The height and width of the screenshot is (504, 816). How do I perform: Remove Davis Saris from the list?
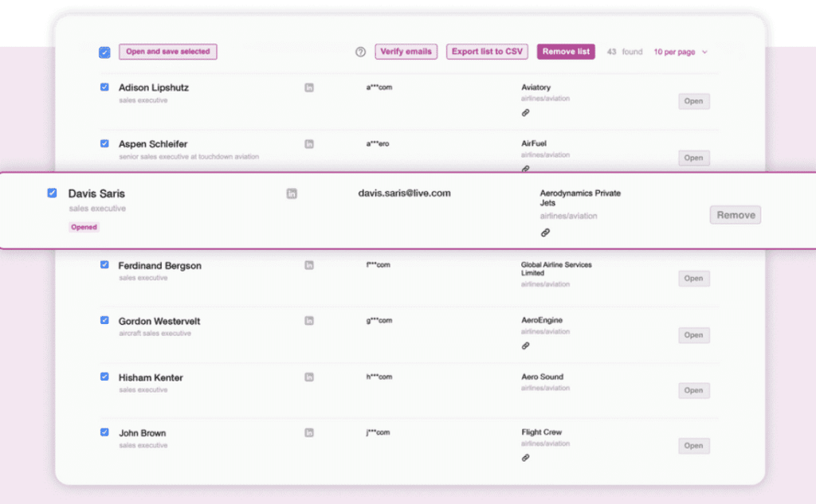[x=735, y=215]
